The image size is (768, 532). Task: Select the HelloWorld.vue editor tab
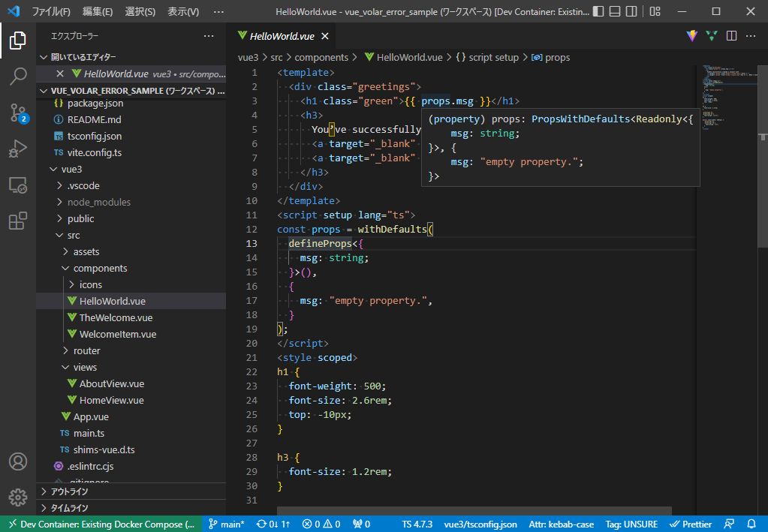[282, 36]
